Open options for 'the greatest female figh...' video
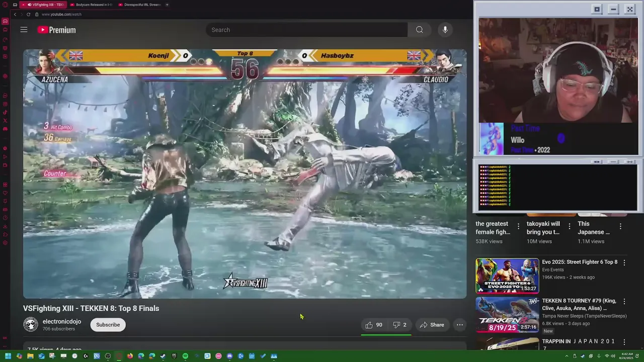The width and height of the screenshot is (644, 362). 518,227
